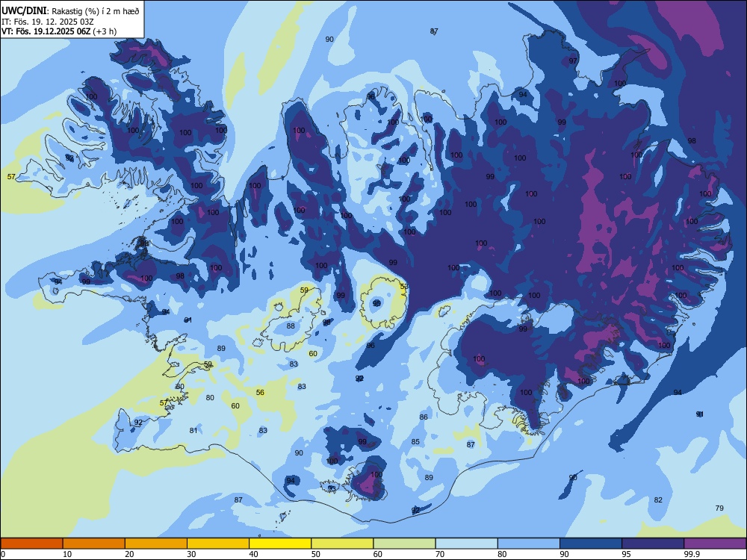Screen dimensions: 747x560
Task: Select the legend tick label 50
Action: (316, 554)
